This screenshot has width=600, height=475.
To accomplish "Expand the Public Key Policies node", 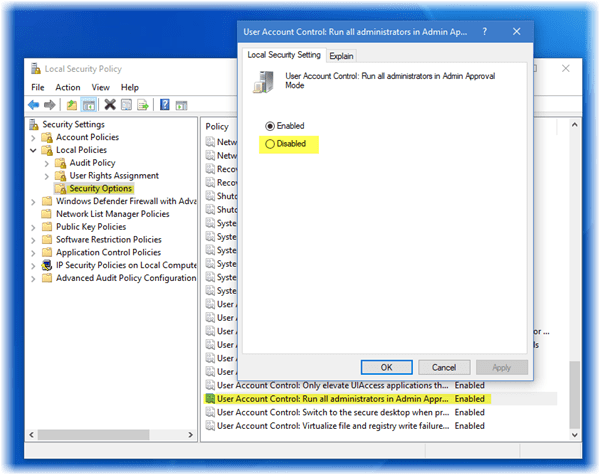I will (x=33, y=227).
